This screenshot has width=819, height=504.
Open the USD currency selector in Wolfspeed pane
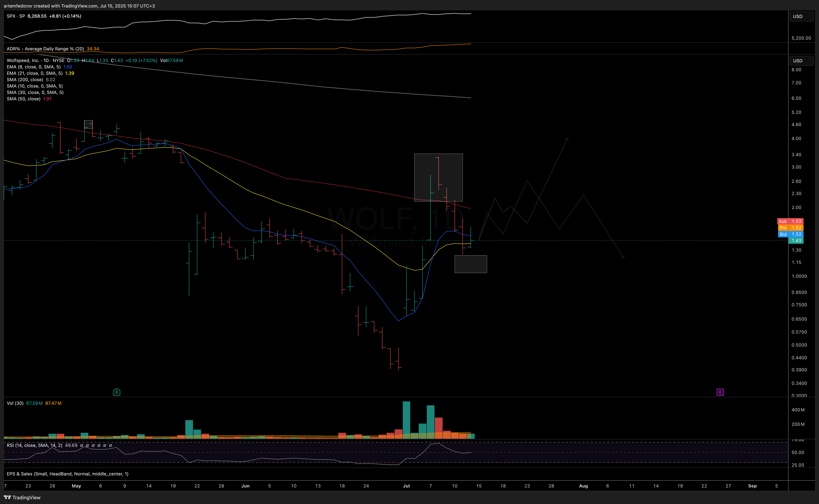click(x=801, y=61)
